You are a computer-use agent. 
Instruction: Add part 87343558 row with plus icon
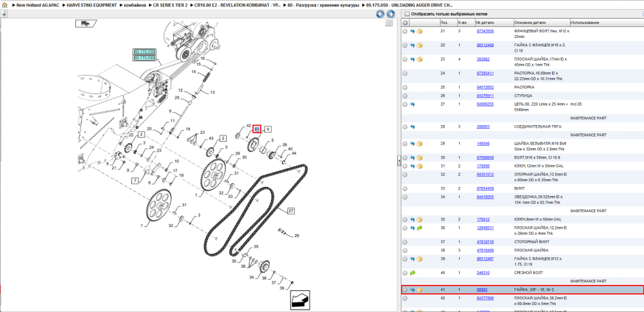(405, 31)
